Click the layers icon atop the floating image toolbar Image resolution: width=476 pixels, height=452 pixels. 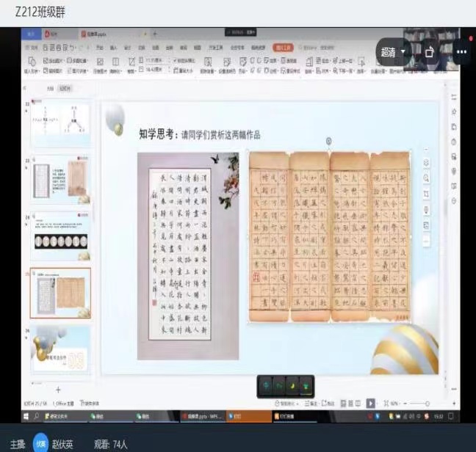427,161
